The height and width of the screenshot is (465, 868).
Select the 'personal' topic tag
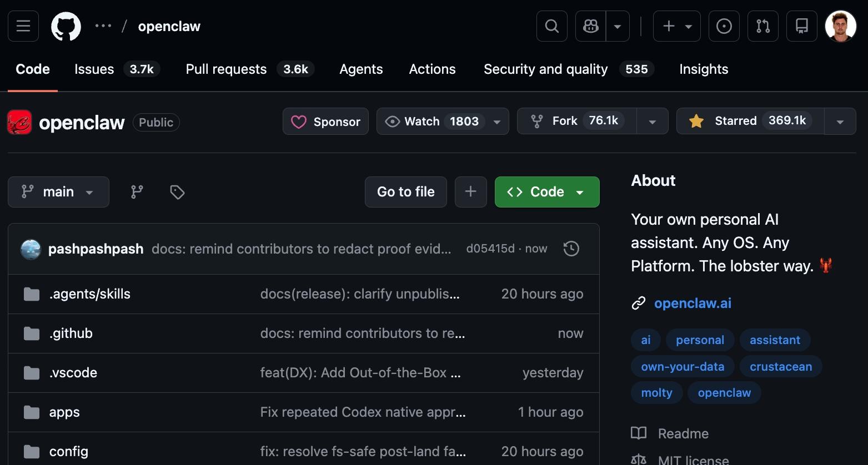pos(700,340)
